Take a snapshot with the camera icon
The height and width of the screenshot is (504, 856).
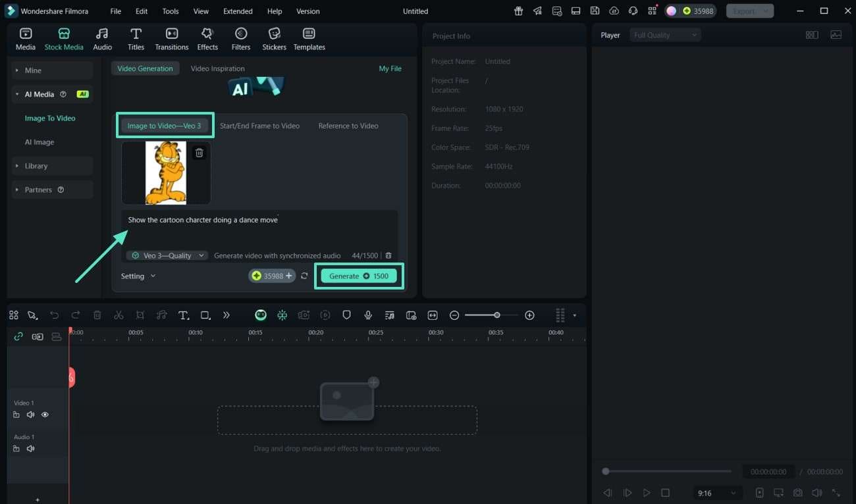[x=797, y=493]
